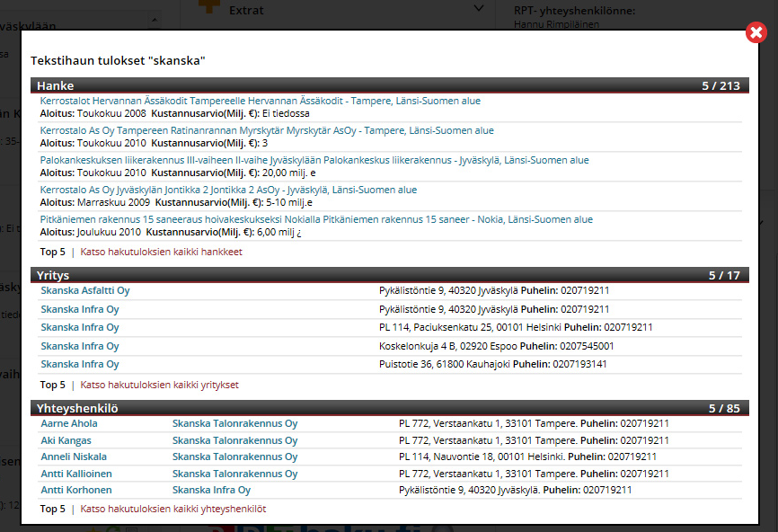
Task: Open Skanska Talonrakennus Oy in Aki Kangas's row
Action: point(235,440)
